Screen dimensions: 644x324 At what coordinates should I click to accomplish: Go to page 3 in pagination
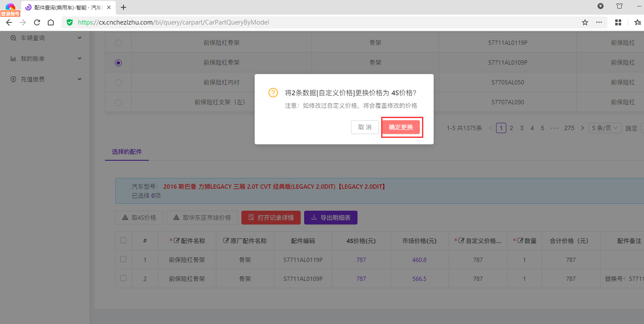click(x=522, y=128)
